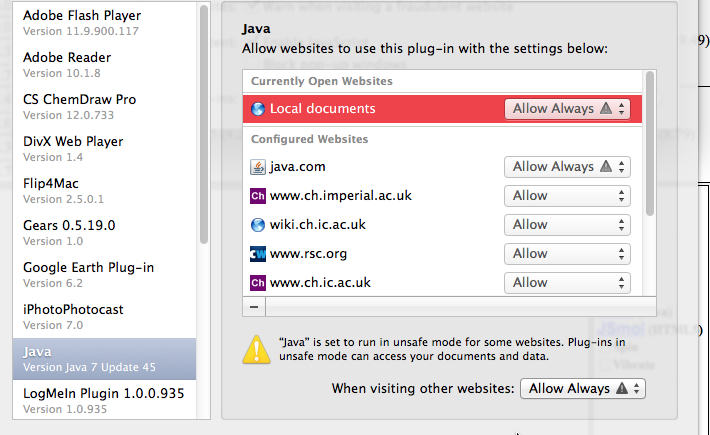Select Adobe Flash Player in plug-in list
The image size is (710, 435).
82,22
